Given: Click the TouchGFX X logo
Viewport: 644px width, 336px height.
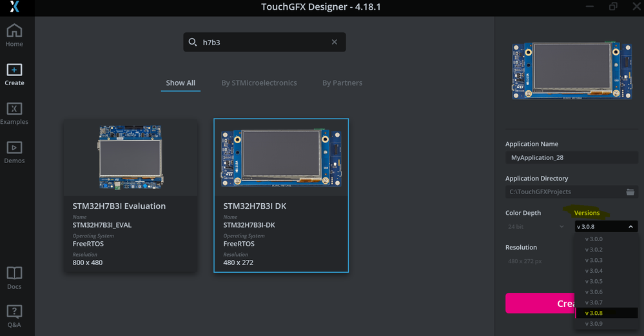Looking at the screenshot, I should pos(14,6).
